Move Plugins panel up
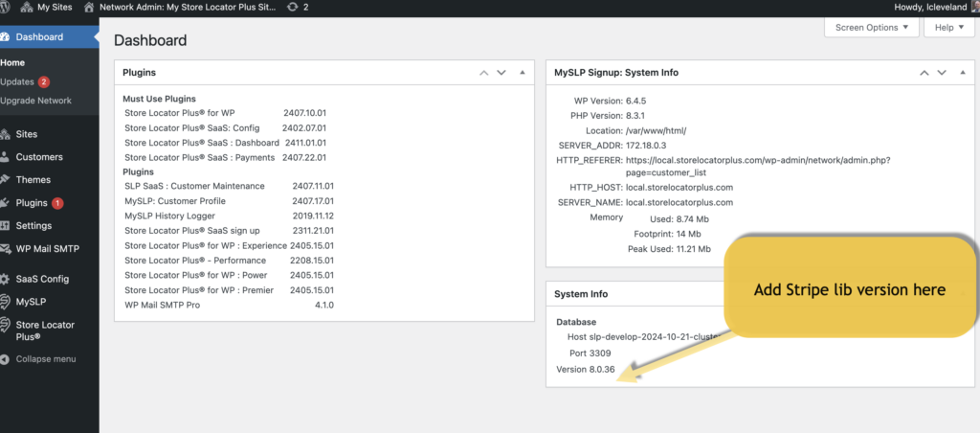This screenshot has width=980, height=433. click(483, 73)
